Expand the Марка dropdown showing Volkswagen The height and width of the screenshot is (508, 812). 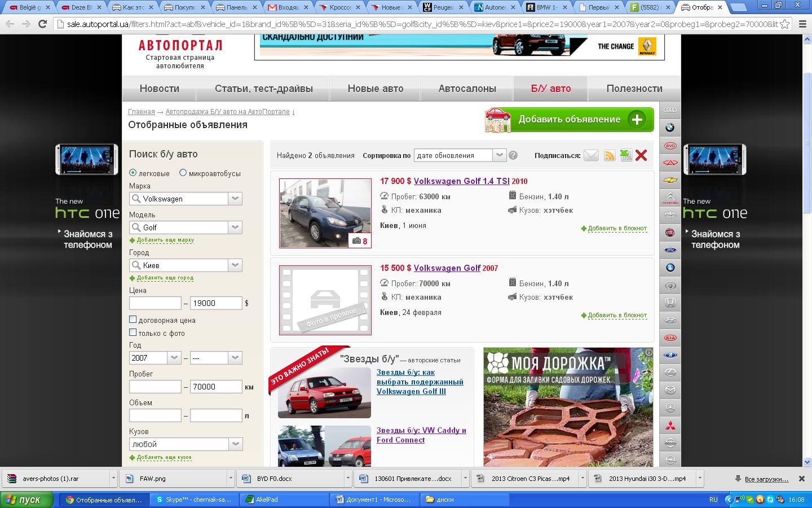point(235,199)
